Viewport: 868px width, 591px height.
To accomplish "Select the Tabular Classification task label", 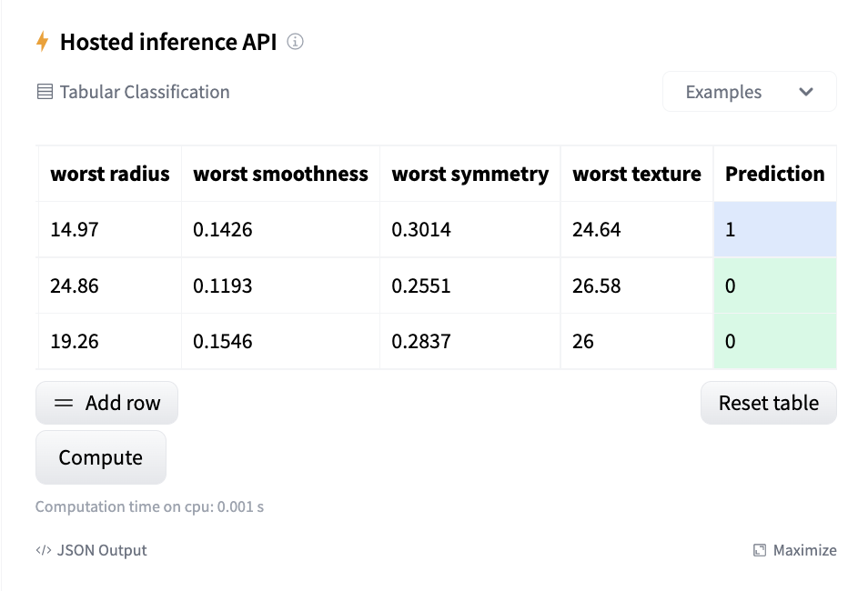I will click(144, 92).
